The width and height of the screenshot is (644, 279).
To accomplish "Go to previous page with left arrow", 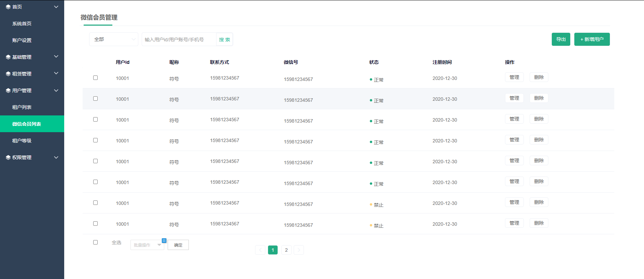I will click(260, 250).
